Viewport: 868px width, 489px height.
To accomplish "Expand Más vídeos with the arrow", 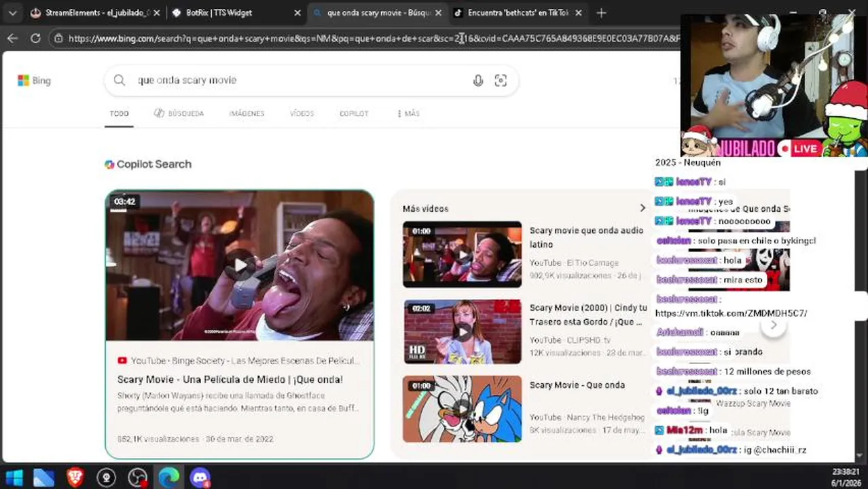I will click(x=643, y=208).
